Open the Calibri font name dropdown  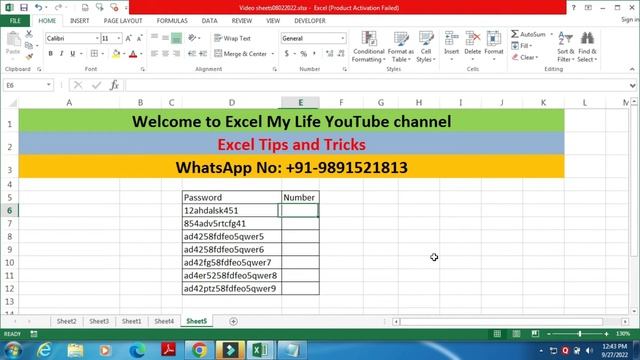point(97,38)
